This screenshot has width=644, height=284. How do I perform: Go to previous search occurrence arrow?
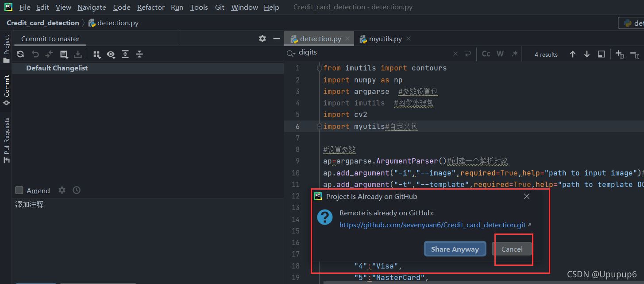(573, 54)
